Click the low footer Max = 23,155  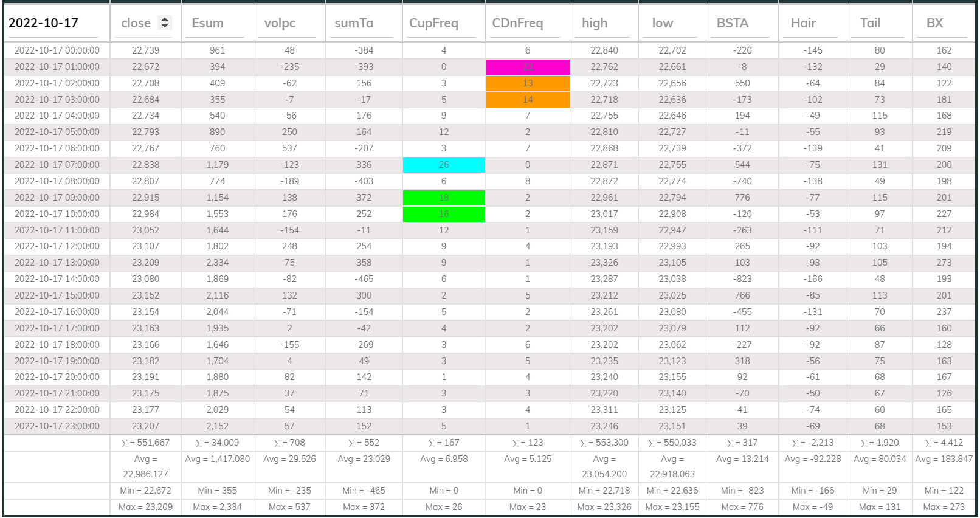672,507
